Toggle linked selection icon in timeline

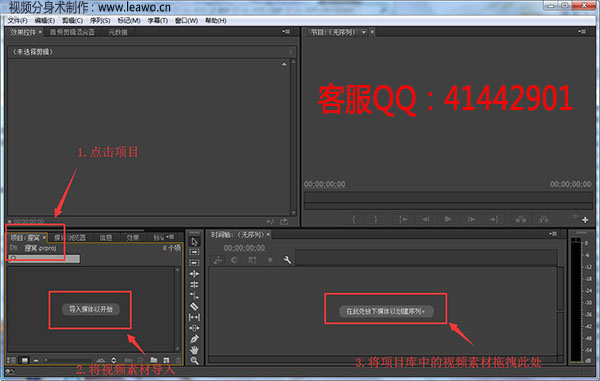click(252, 260)
